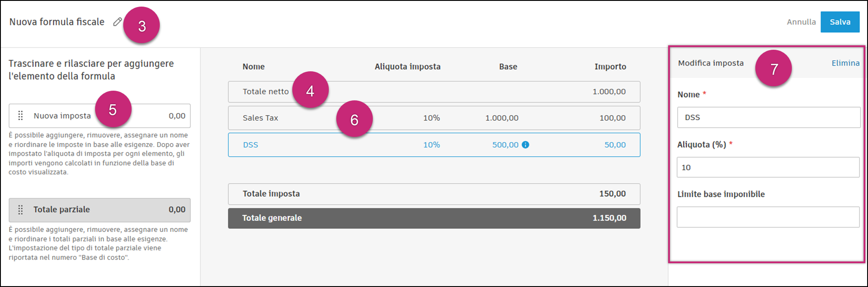Select the Sales Tax row
Image resolution: width=868 pixels, height=287 pixels.
[x=434, y=118]
